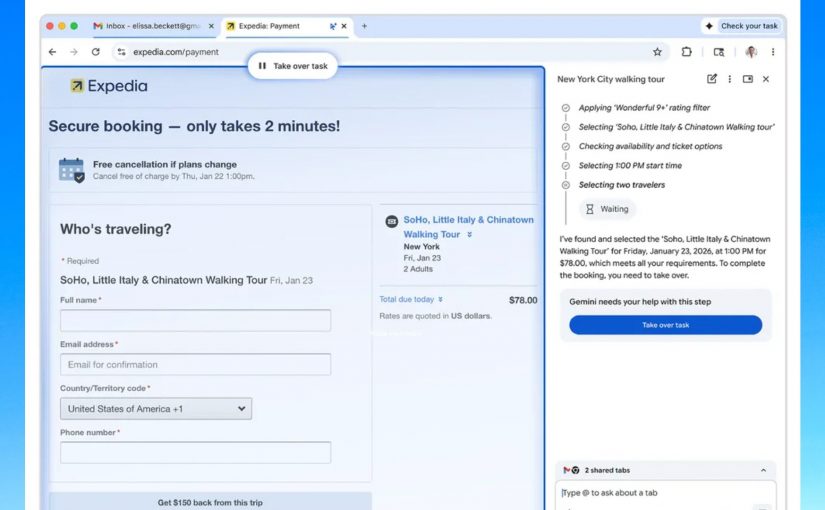Close the Gemini side panel
This screenshot has width=825, height=510.
pyautogui.click(x=766, y=79)
